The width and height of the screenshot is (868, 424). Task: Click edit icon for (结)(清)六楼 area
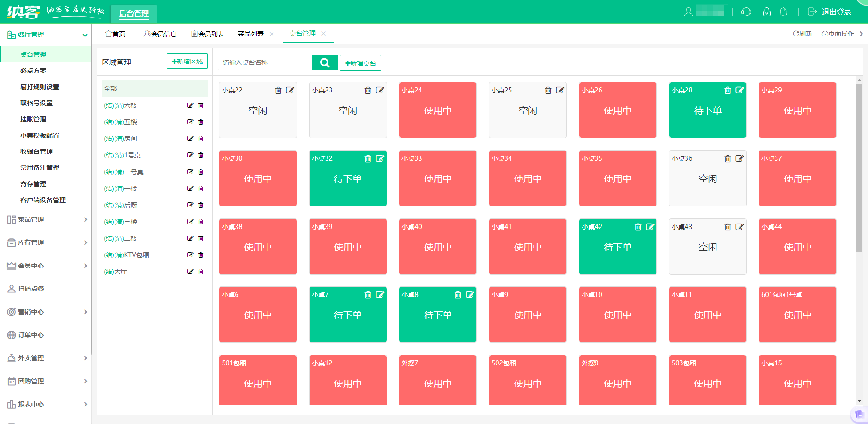point(190,105)
